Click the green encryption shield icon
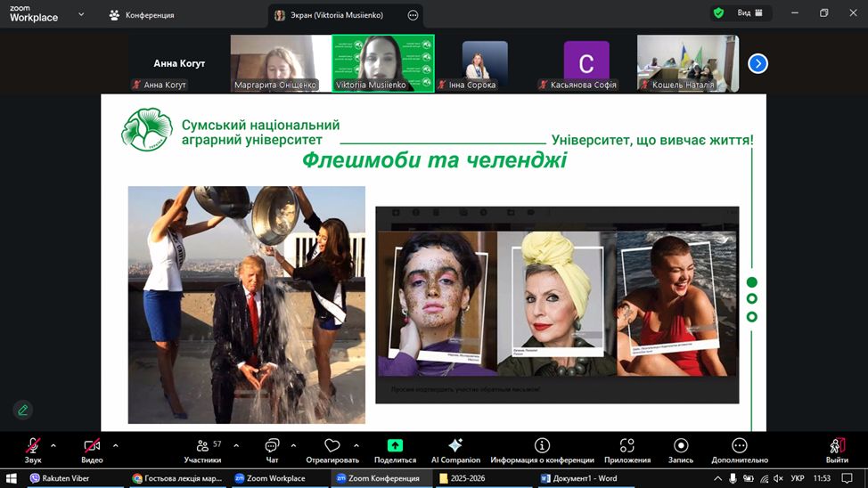Screen dimensions: 868x488 718,13
